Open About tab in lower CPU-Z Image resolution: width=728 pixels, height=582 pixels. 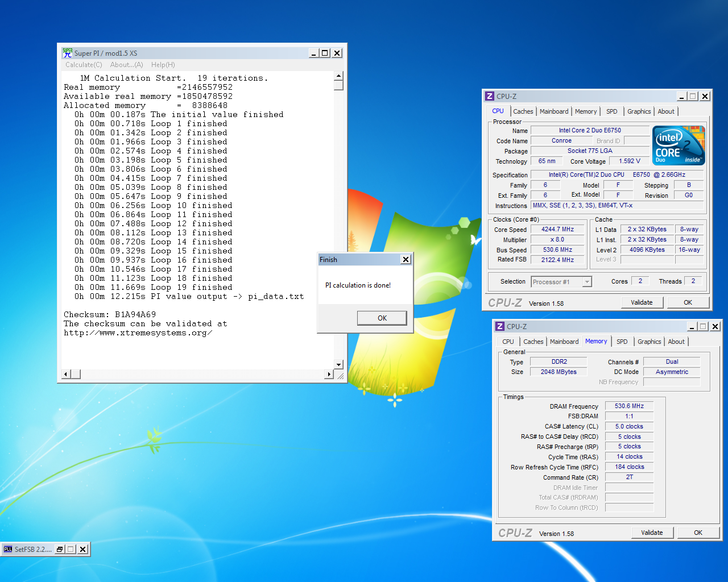pos(676,342)
